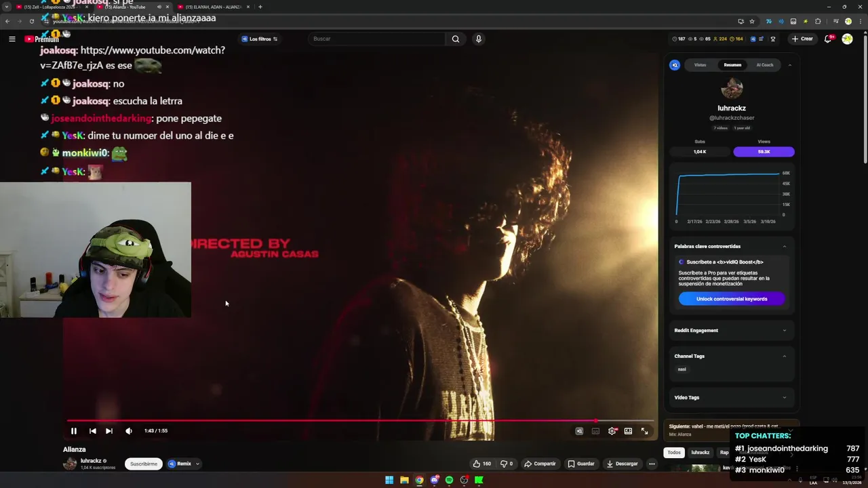Select the Subs 1,04K stat
This screenshot has height=488, width=868.
click(700, 151)
